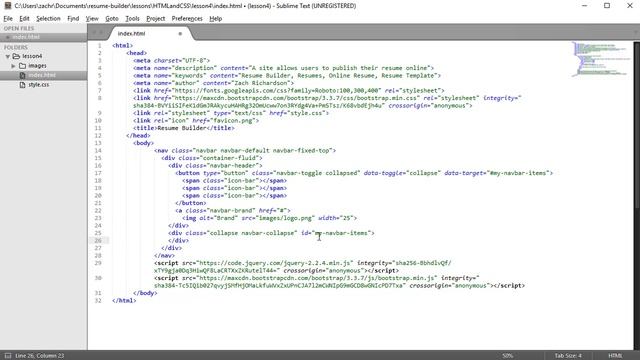The width and height of the screenshot is (640, 360).
Task: Click the Google Fonts link href line
Action: (x=289, y=90)
